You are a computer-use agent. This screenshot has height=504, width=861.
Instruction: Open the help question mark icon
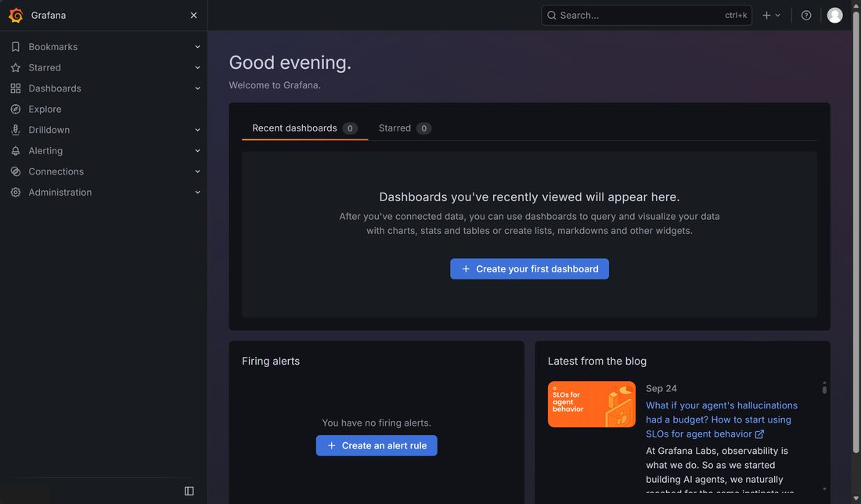click(x=806, y=16)
